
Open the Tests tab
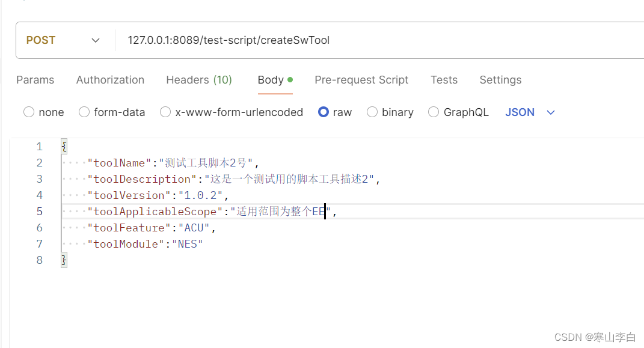pyautogui.click(x=444, y=80)
